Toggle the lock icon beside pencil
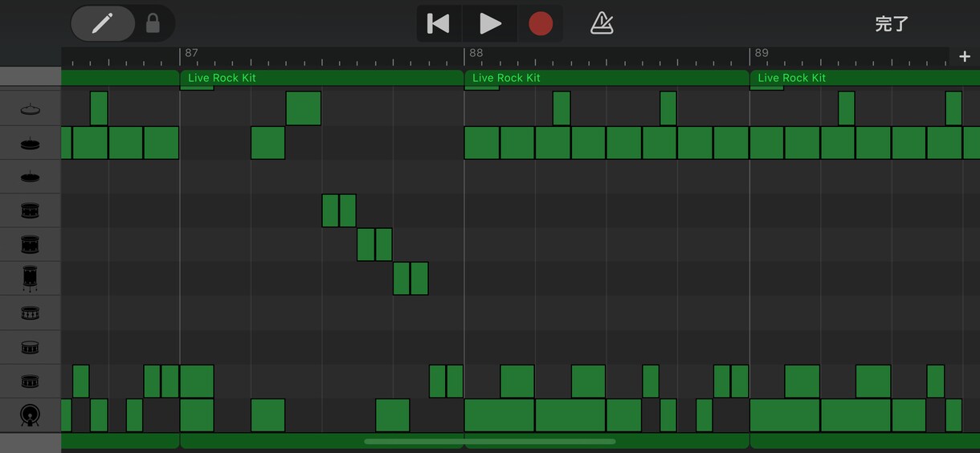The image size is (980, 453). (153, 23)
